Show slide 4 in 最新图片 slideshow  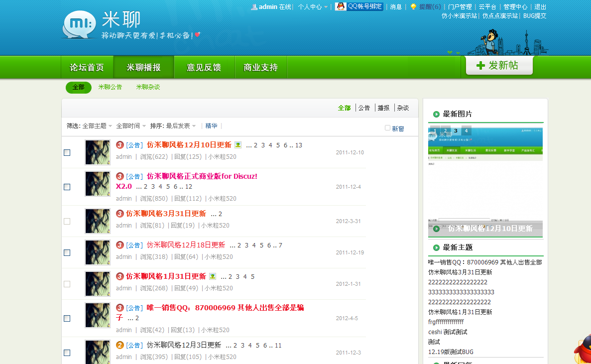(466, 131)
